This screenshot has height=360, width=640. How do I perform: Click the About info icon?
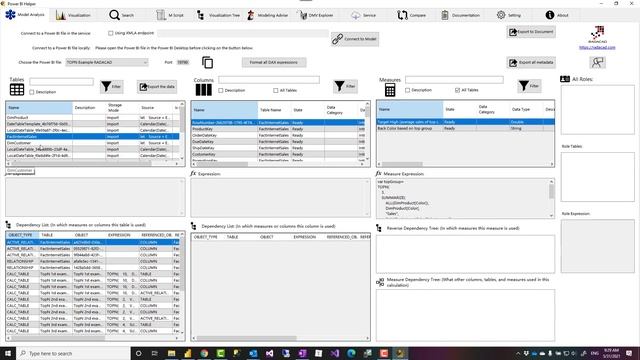coord(550,15)
